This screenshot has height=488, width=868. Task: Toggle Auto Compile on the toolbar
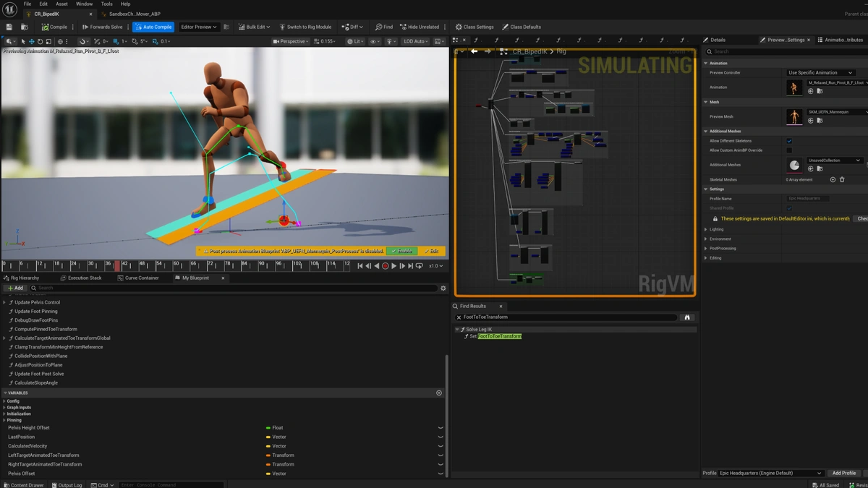[153, 27]
